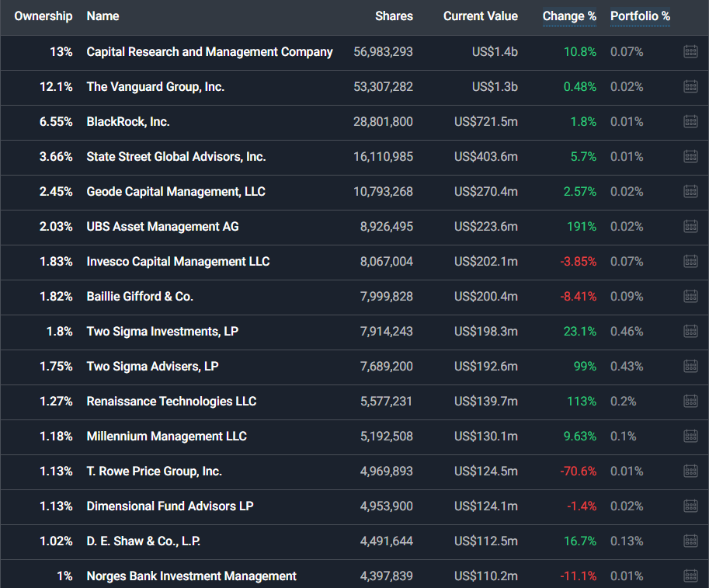Screen dimensions: 709x588
Task: Click the Name column header
Action: click(x=103, y=16)
